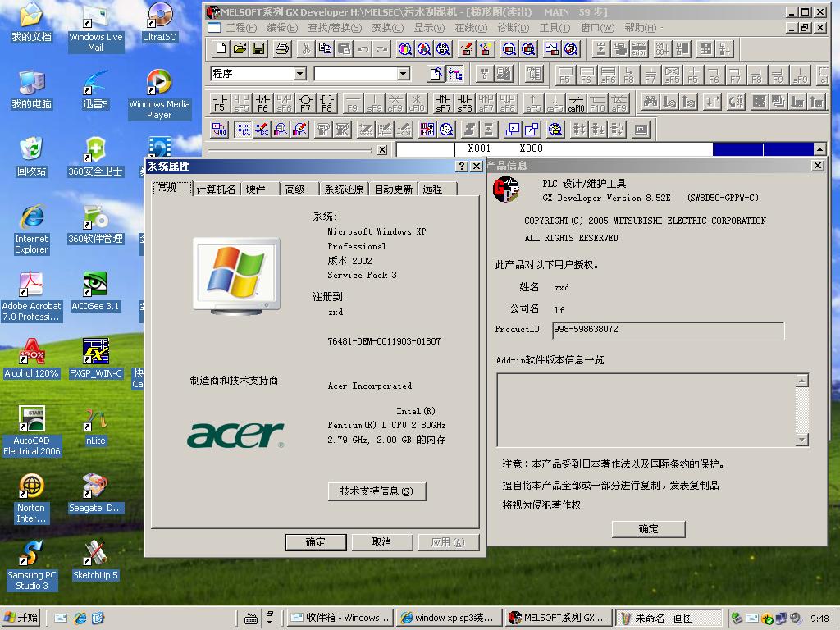This screenshot has width=840, height=630.
Task: Click the New Project toolbar icon
Action: tap(220, 49)
